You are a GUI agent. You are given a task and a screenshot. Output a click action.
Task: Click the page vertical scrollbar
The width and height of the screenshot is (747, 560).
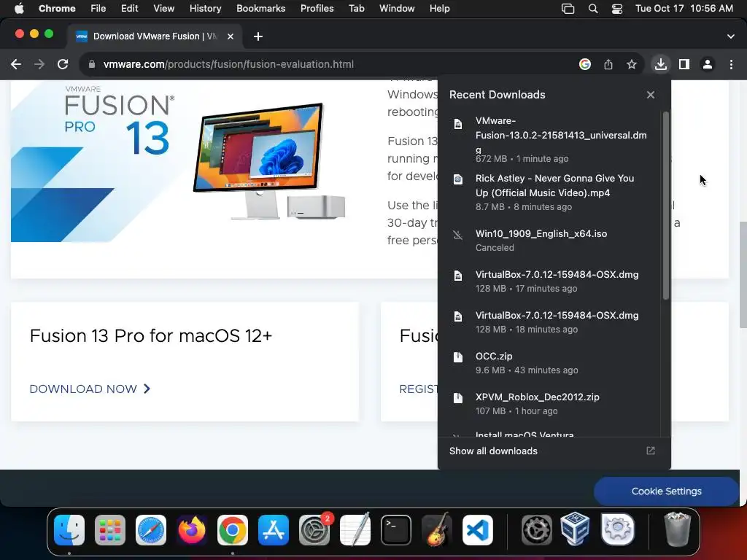743,275
